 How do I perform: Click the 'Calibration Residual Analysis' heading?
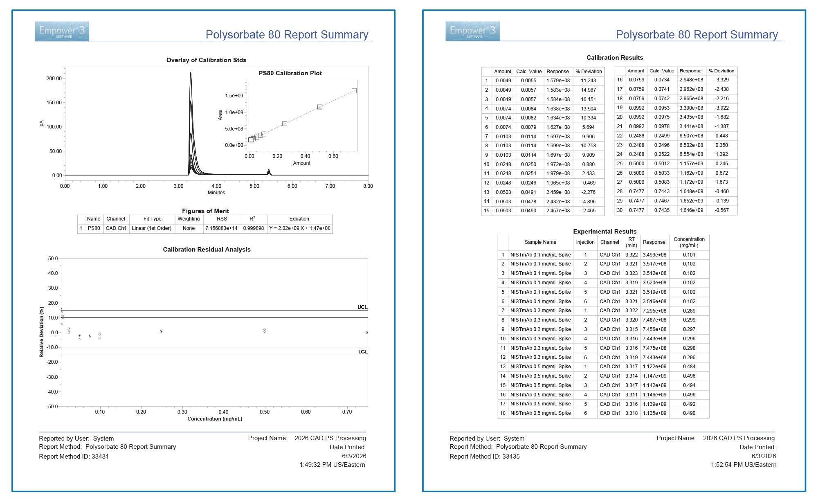207,250
